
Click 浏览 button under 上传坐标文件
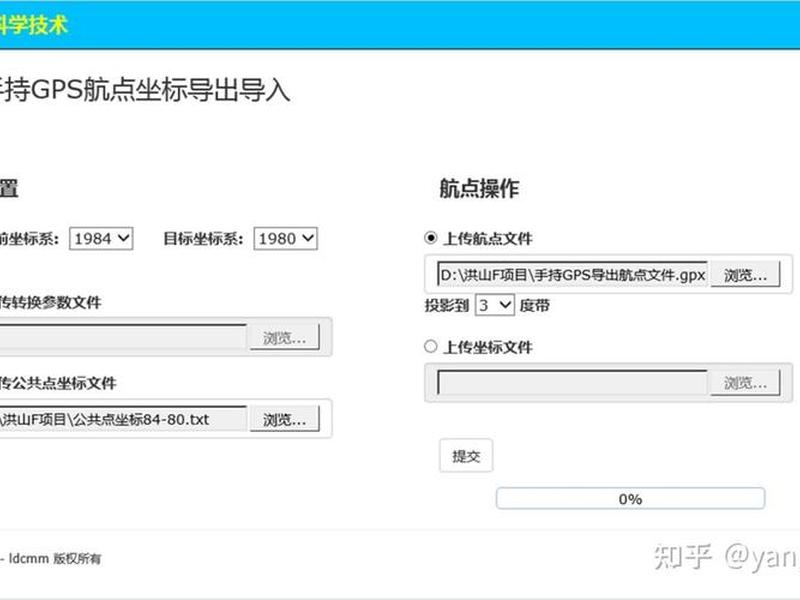pyautogui.click(x=745, y=383)
